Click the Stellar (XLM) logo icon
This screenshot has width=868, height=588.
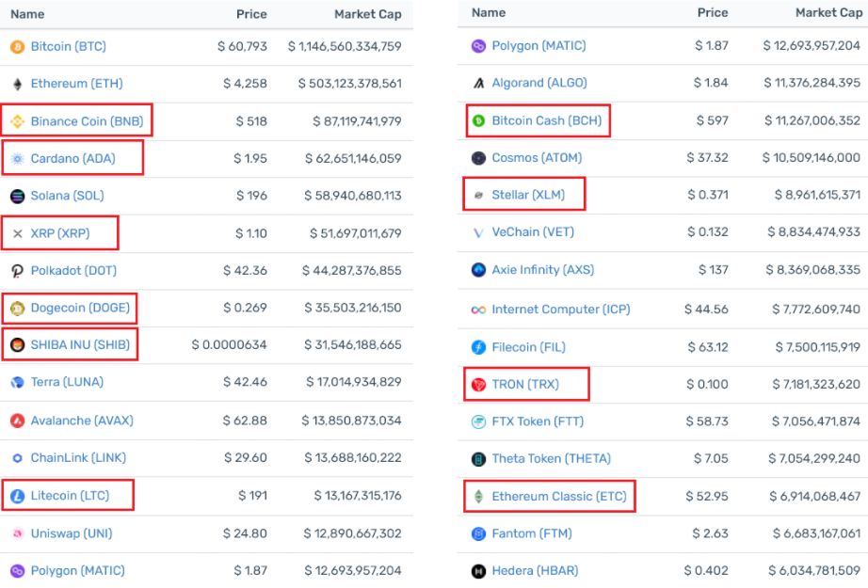pos(478,196)
